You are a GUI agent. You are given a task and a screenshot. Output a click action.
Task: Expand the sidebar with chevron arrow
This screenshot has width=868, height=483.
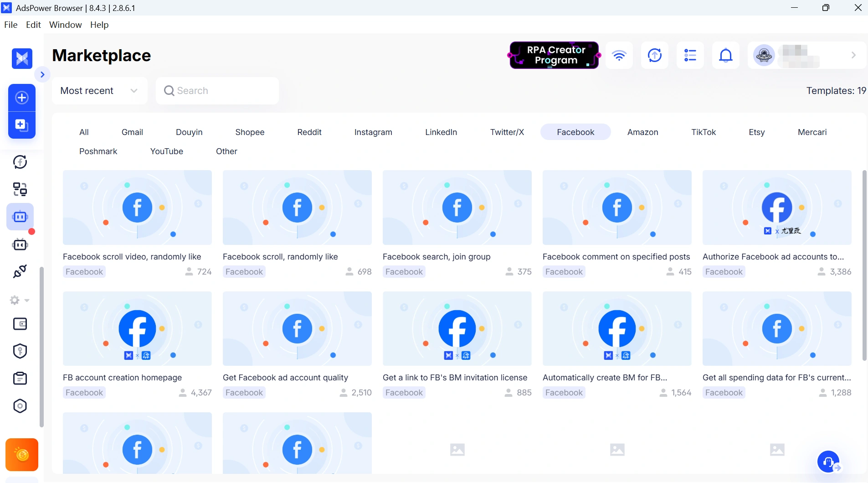coord(42,74)
